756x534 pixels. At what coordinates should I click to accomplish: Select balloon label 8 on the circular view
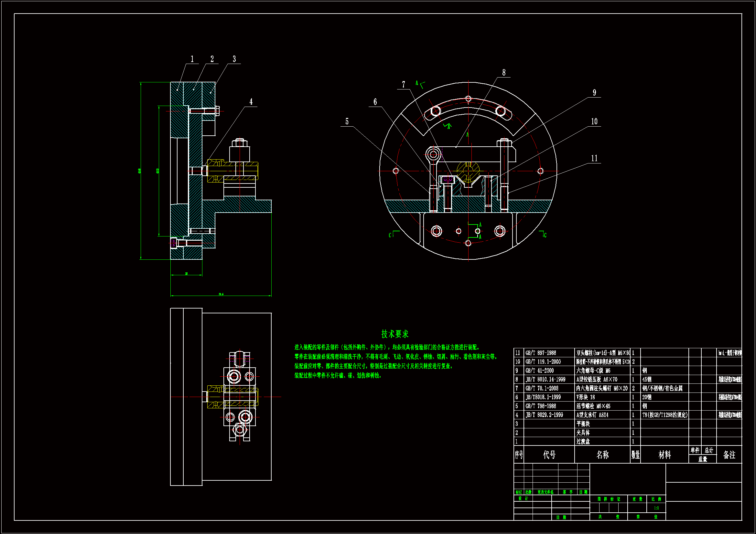[504, 73]
